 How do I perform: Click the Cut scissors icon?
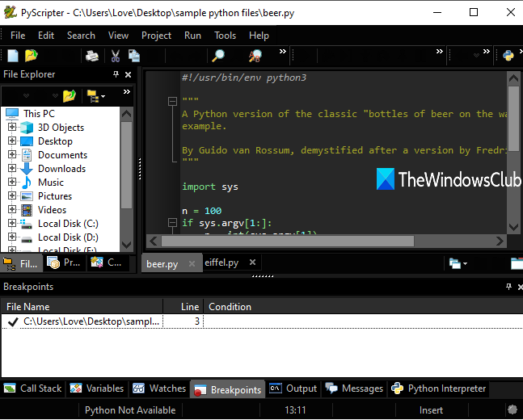(x=116, y=56)
